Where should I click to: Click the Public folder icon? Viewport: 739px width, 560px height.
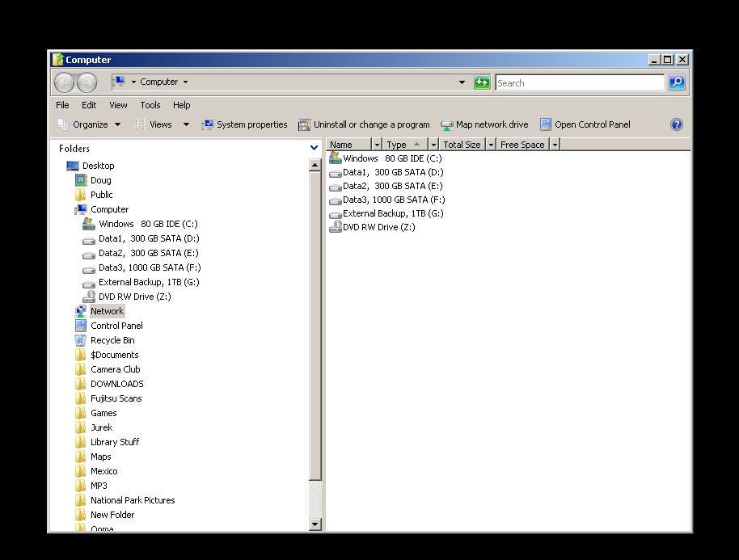point(81,195)
